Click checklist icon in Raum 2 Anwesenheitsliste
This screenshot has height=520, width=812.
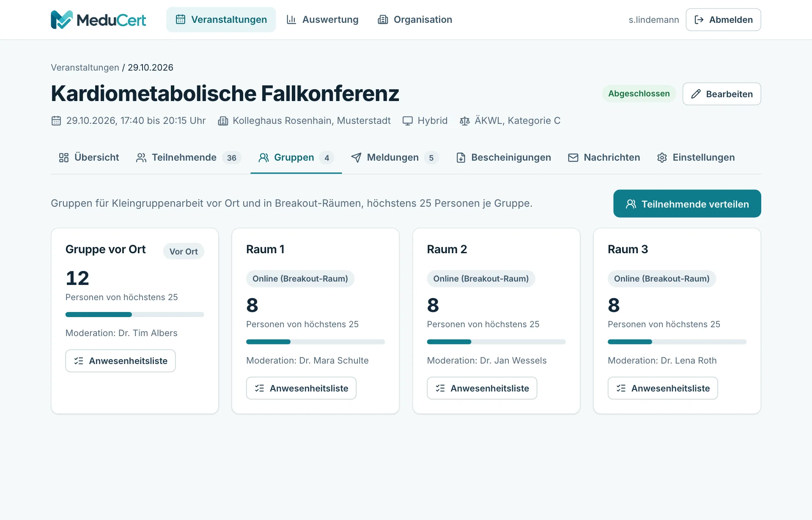[x=440, y=388]
